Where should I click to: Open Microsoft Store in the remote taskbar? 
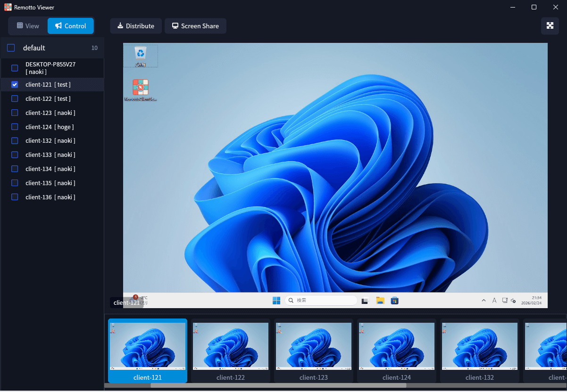395,301
